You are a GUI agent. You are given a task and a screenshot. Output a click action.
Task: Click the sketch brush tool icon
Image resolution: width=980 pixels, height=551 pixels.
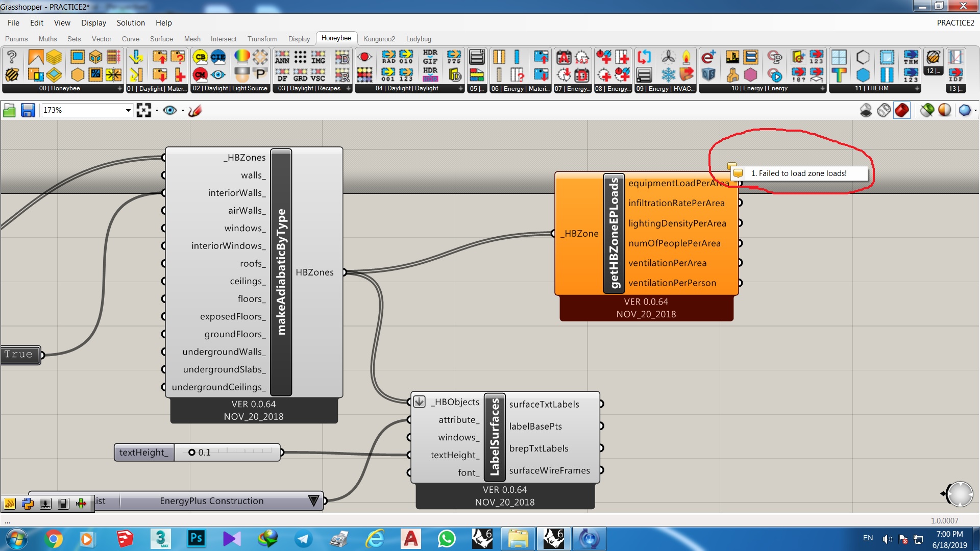click(x=195, y=110)
